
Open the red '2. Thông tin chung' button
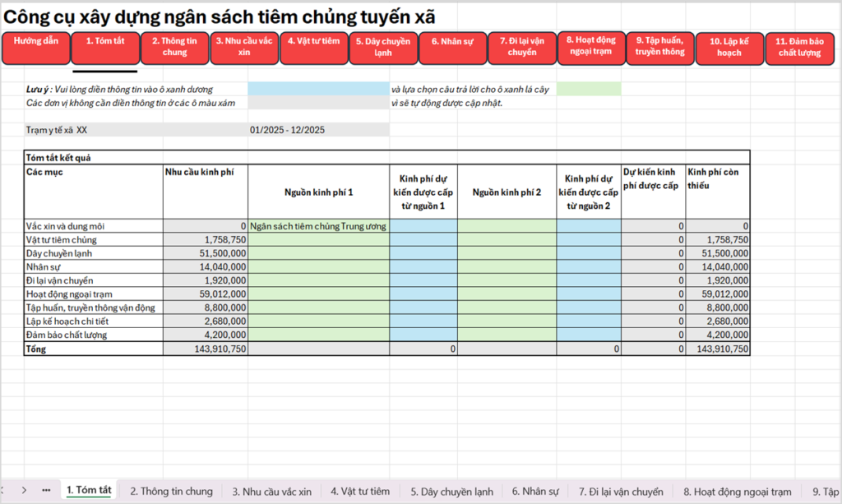pyautogui.click(x=174, y=48)
